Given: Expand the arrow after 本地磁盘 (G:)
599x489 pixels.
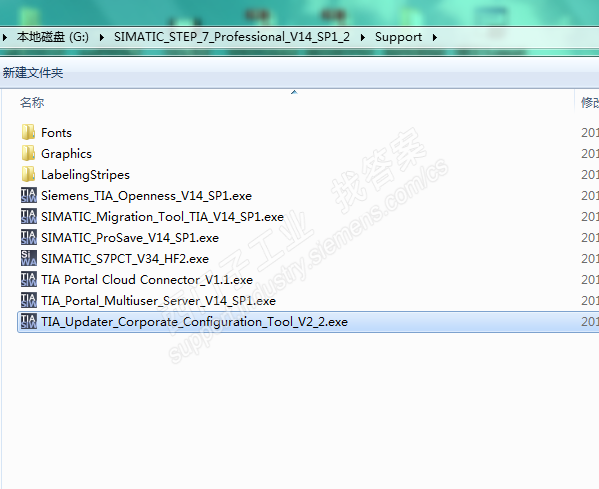Looking at the screenshot, I should coord(102,37).
